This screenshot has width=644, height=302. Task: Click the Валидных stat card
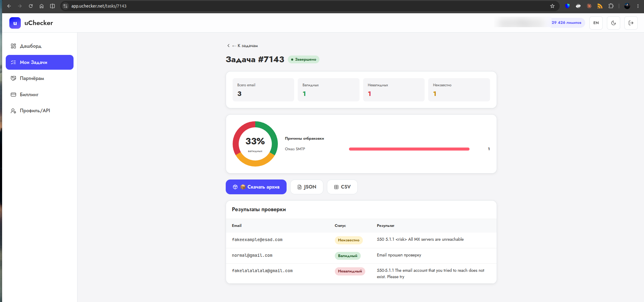click(328, 90)
